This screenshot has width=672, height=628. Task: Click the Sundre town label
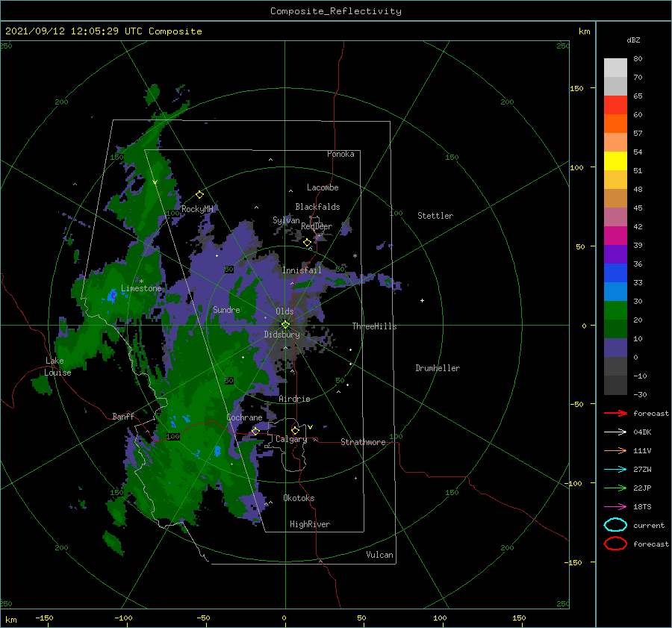pyautogui.click(x=226, y=309)
